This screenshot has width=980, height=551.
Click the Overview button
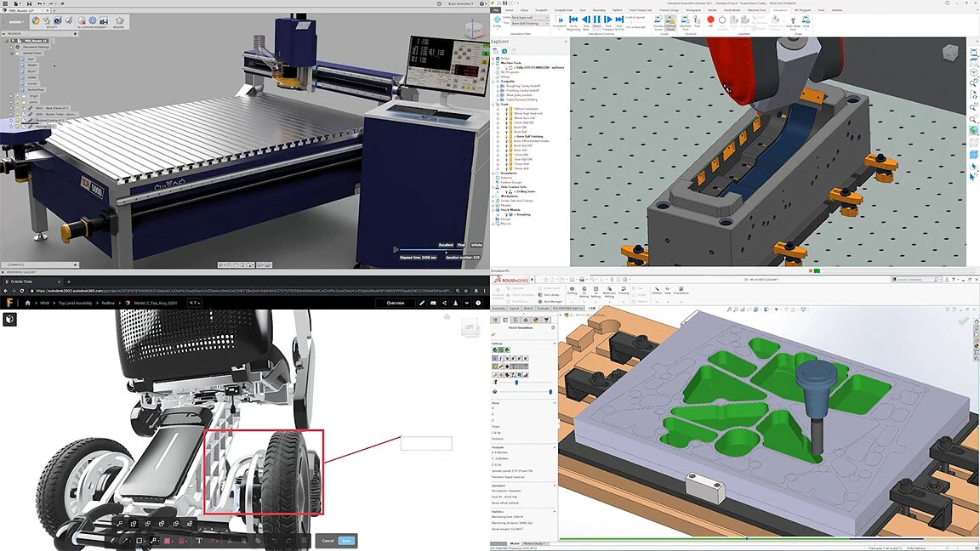pos(395,303)
